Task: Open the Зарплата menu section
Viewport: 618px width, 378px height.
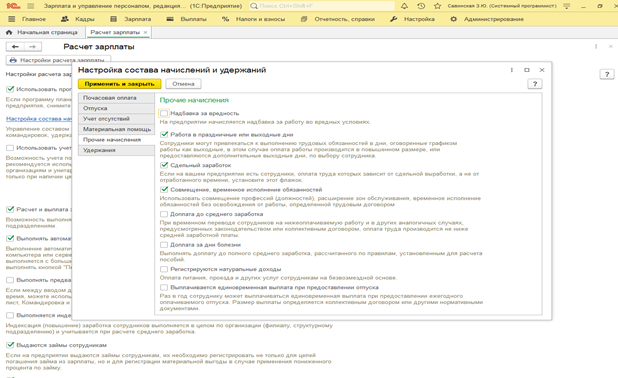Action: (138, 19)
